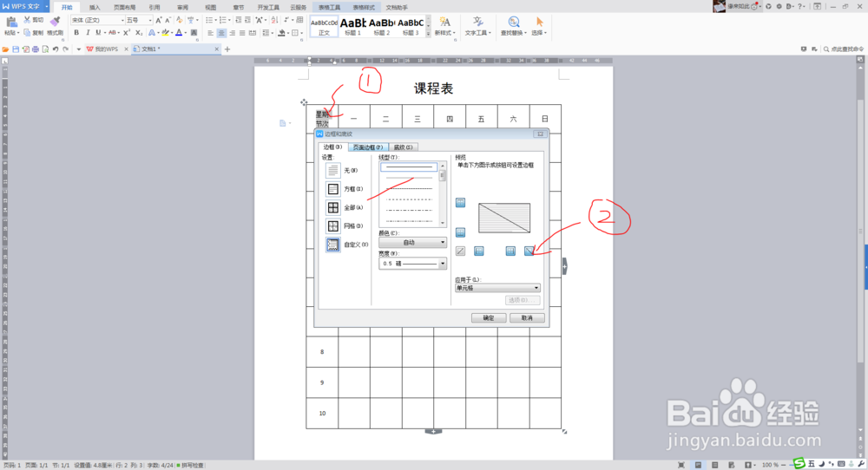The image size is (868, 470).
Task: Decrease font size with A- icon
Action: click(168, 20)
